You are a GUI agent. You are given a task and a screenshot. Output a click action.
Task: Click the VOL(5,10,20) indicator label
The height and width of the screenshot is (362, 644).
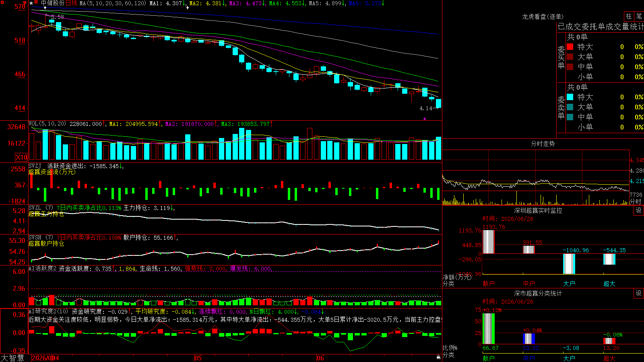pos(47,123)
